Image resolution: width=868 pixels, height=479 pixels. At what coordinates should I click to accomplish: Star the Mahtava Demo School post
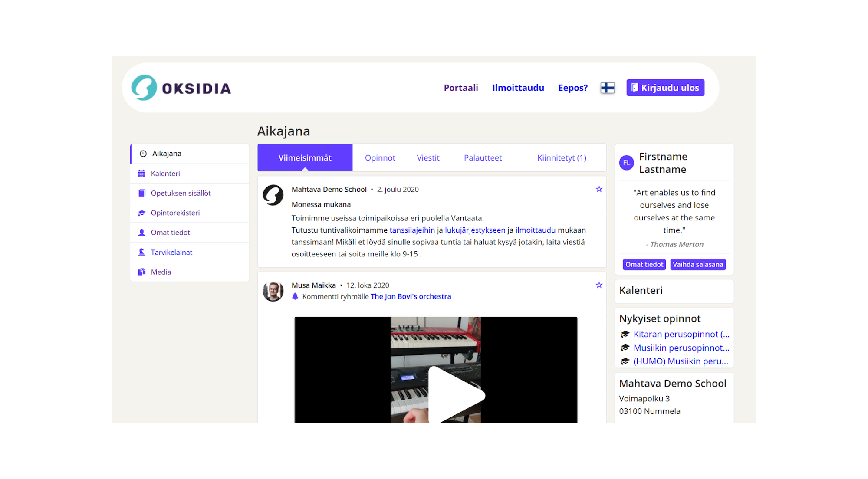(x=599, y=189)
